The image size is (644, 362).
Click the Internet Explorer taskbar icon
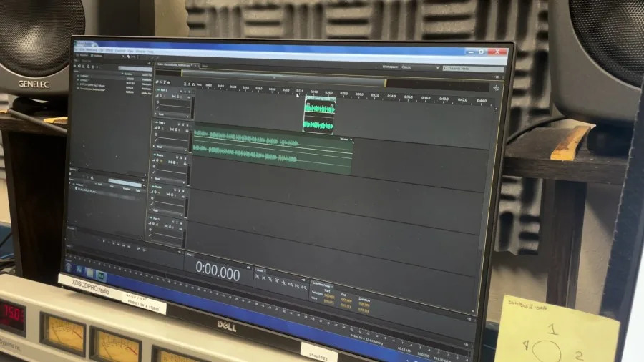click(79, 270)
